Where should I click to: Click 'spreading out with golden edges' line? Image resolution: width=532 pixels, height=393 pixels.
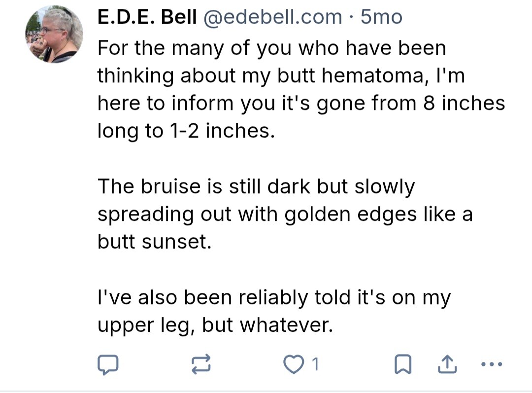285,214
